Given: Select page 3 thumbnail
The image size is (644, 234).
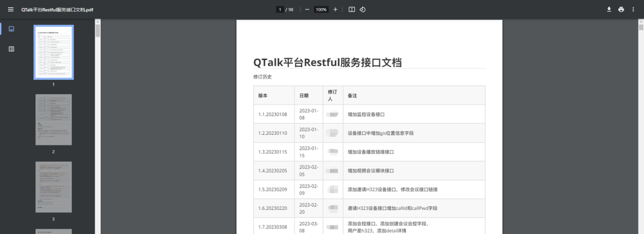Looking at the screenshot, I should (x=53, y=187).
